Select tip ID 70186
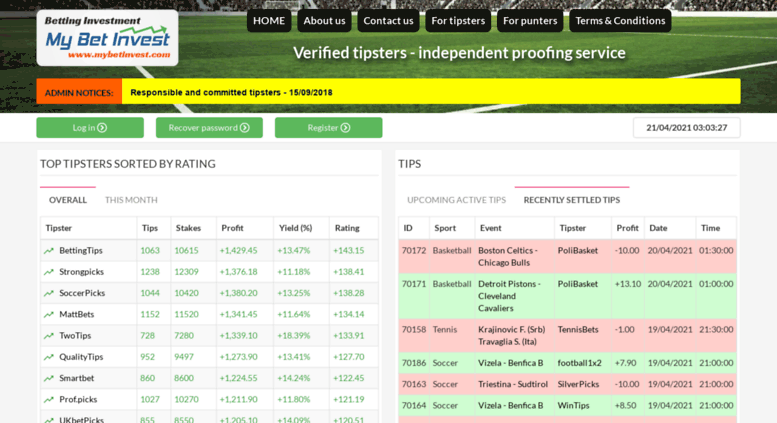 coord(414,363)
